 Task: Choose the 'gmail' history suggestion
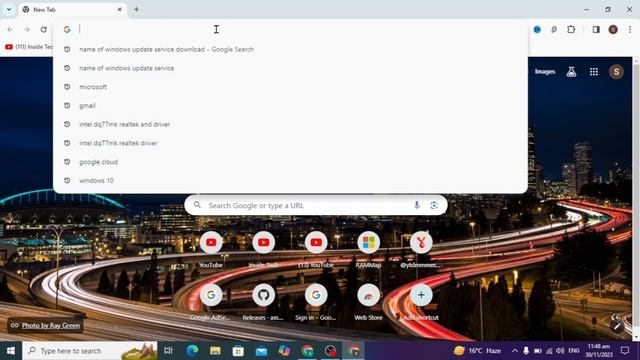click(x=290, y=106)
